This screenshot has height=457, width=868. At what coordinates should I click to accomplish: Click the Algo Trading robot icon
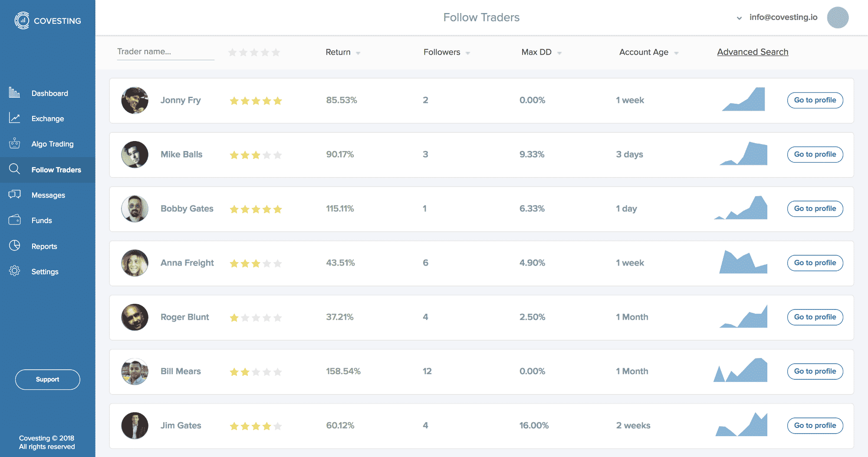14,143
